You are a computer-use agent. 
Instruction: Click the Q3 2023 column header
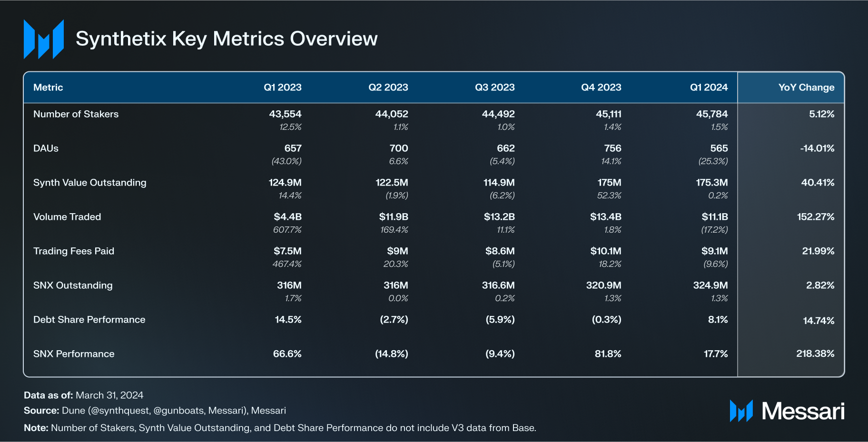[495, 88]
